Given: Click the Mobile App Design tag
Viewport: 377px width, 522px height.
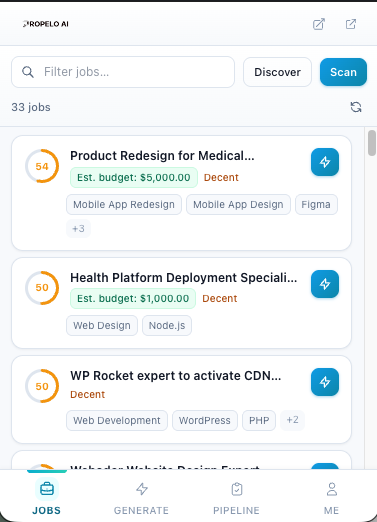Looking at the screenshot, I should pyautogui.click(x=238, y=205).
